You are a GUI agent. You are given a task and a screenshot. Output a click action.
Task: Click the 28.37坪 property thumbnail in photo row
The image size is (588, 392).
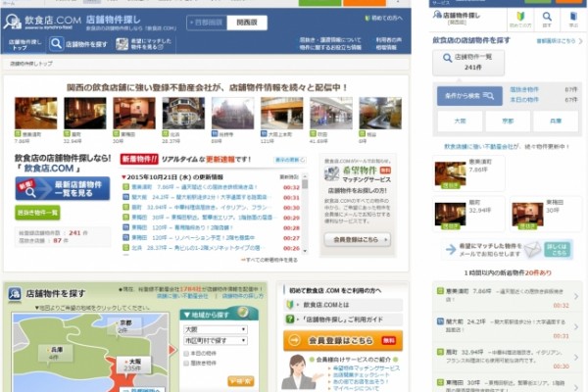(x=184, y=114)
